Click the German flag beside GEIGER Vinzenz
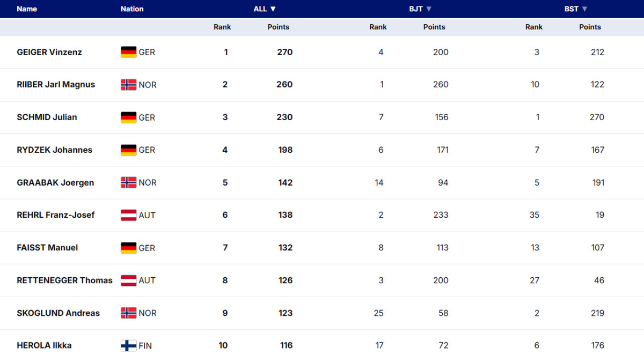The image size is (644, 362). (x=128, y=52)
